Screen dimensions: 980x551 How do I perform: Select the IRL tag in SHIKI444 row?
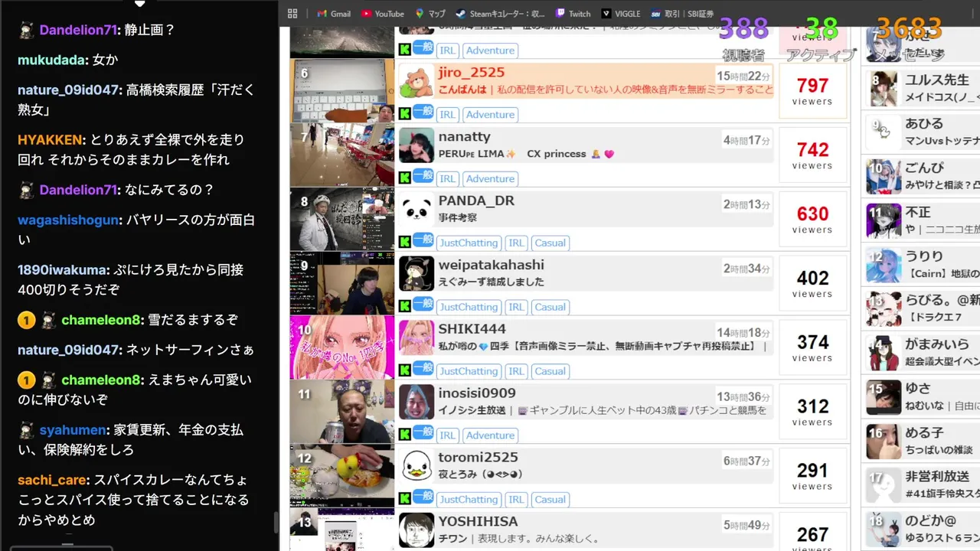(x=517, y=371)
